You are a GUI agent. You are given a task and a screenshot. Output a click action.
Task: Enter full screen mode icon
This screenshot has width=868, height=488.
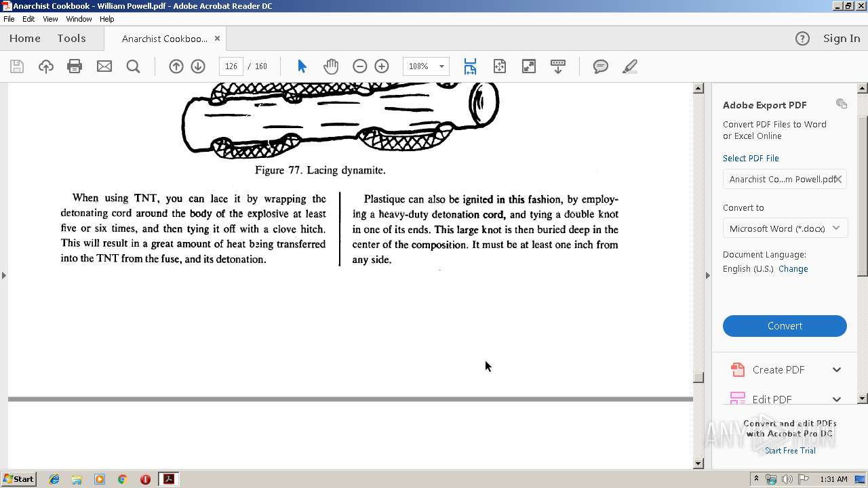(528, 66)
